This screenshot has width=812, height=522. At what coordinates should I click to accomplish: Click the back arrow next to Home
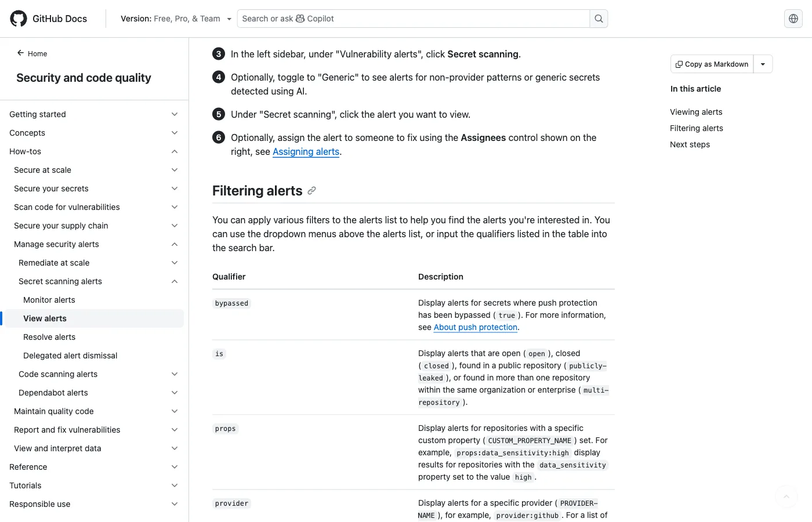coord(20,53)
